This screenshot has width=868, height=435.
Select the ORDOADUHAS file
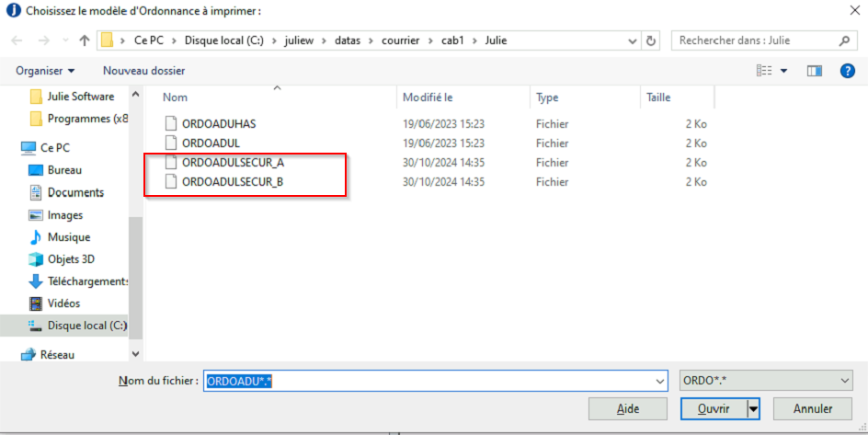click(x=219, y=124)
